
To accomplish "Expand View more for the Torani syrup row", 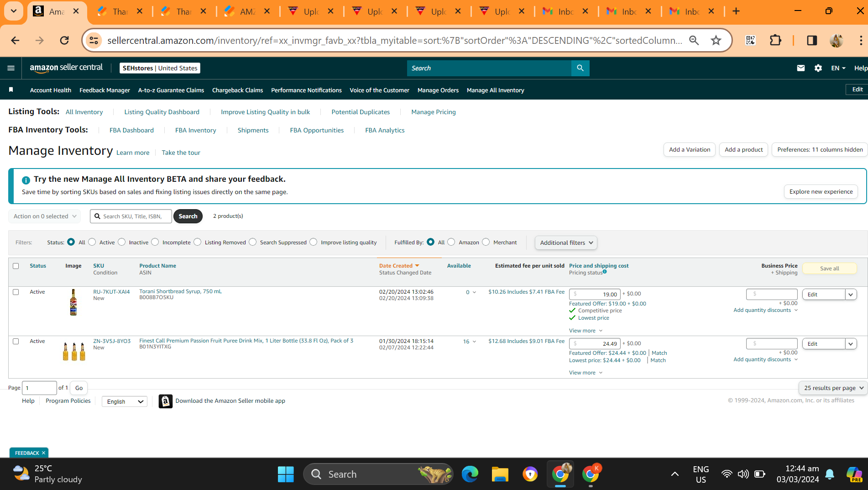I will 586,331.
